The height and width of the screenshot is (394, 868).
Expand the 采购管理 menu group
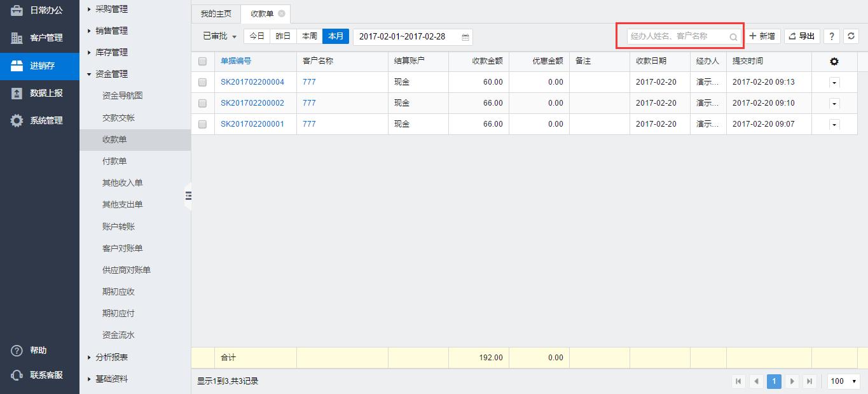(111, 9)
